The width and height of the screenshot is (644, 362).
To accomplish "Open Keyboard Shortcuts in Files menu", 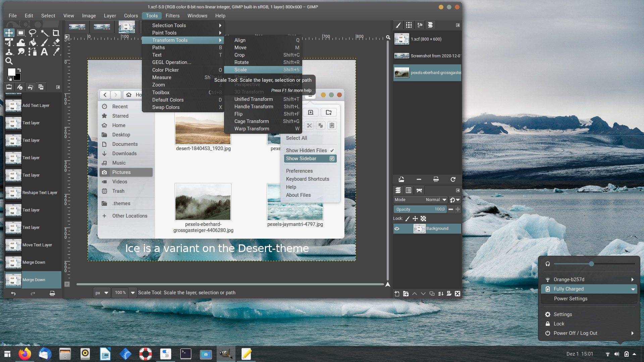I will (x=308, y=179).
